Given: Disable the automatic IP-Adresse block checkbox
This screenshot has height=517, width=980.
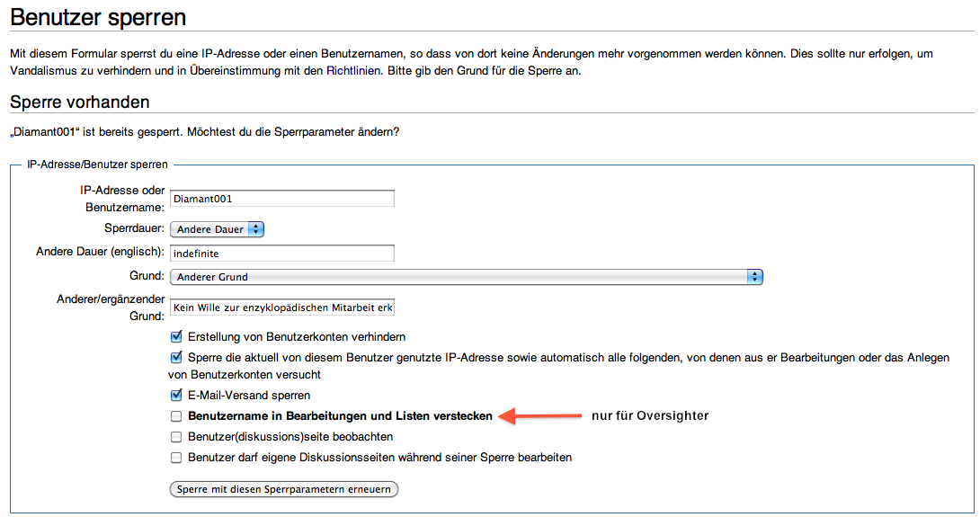Looking at the screenshot, I should (176, 357).
